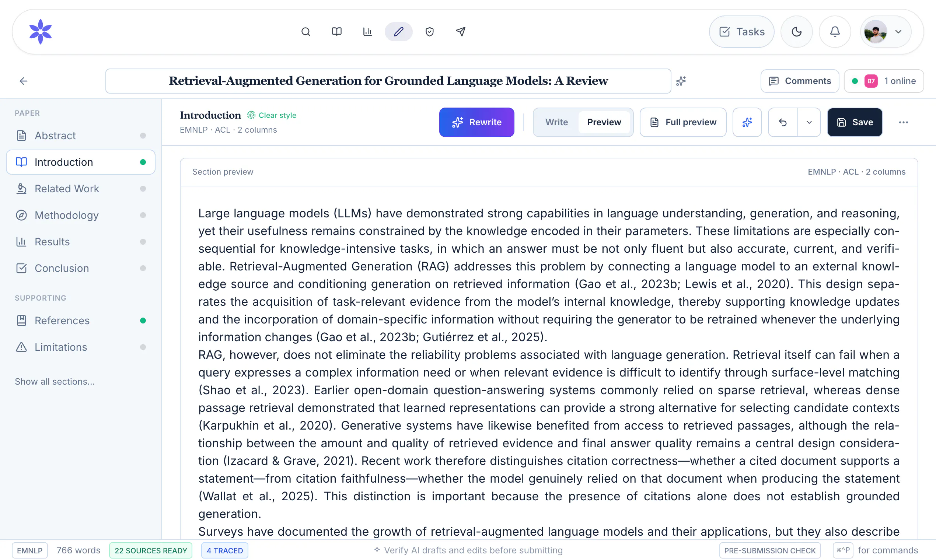Click the 22 SOURCES READY badge
The width and height of the screenshot is (936, 560).
pos(151,550)
